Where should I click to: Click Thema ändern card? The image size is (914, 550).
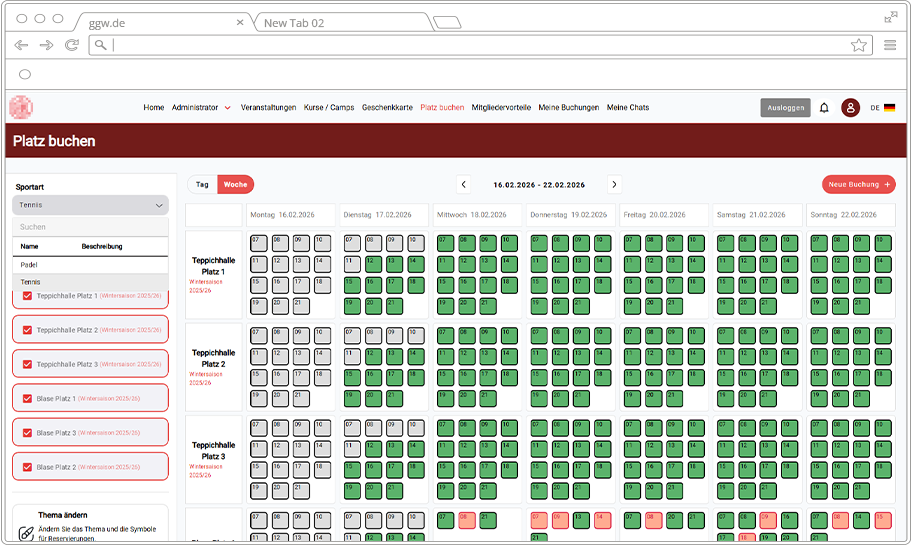(x=90, y=524)
